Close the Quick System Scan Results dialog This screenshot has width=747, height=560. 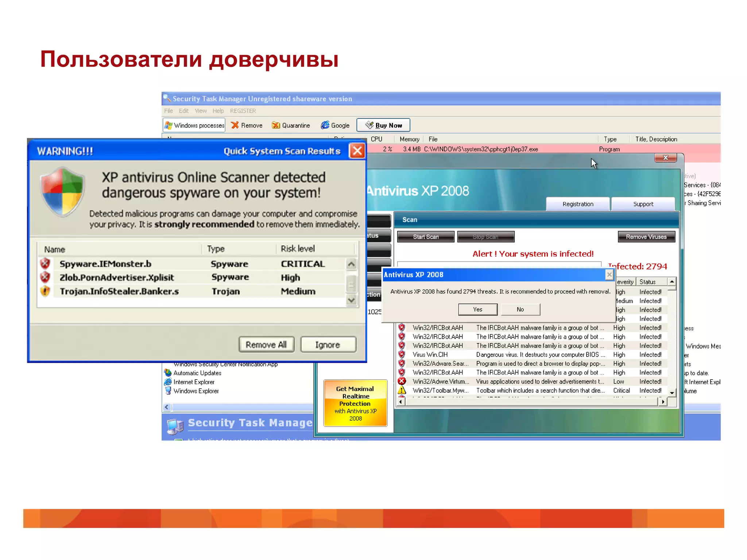pos(357,151)
